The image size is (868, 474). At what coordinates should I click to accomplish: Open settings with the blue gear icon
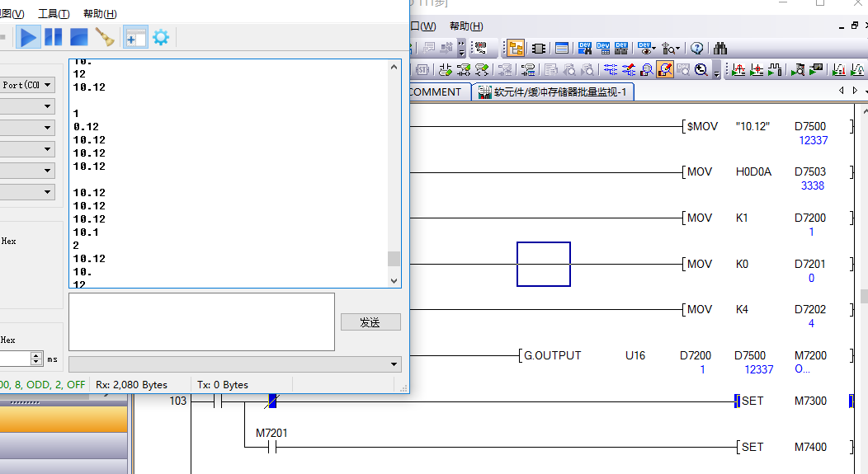pyautogui.click(x=161, y=37)
